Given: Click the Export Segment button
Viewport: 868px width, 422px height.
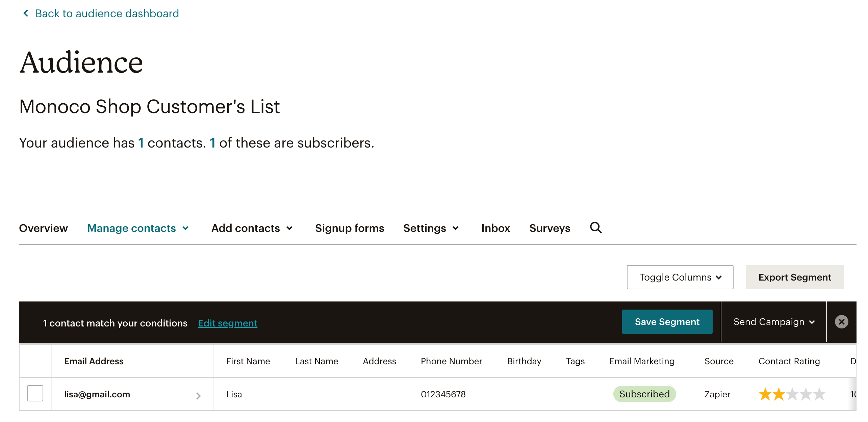Looking at the screenshot, I should pyautogui.click(x=795, y=277).
